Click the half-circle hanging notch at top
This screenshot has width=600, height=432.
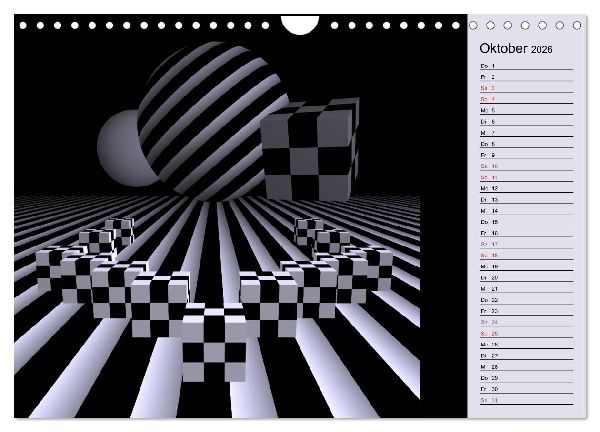300,25
